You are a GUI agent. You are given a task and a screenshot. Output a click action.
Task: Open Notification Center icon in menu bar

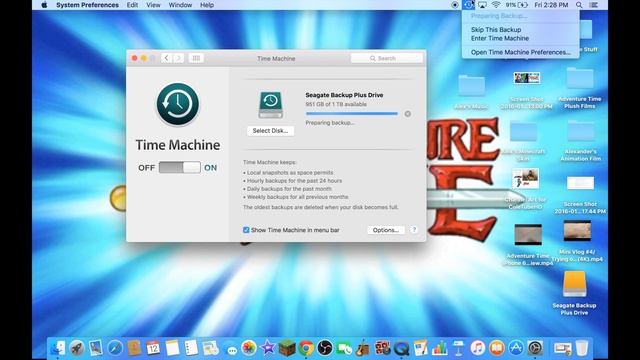pos(594,5)
